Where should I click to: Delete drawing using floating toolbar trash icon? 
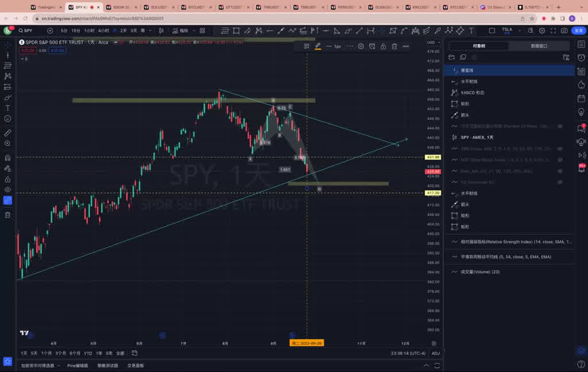coord(394,46)
